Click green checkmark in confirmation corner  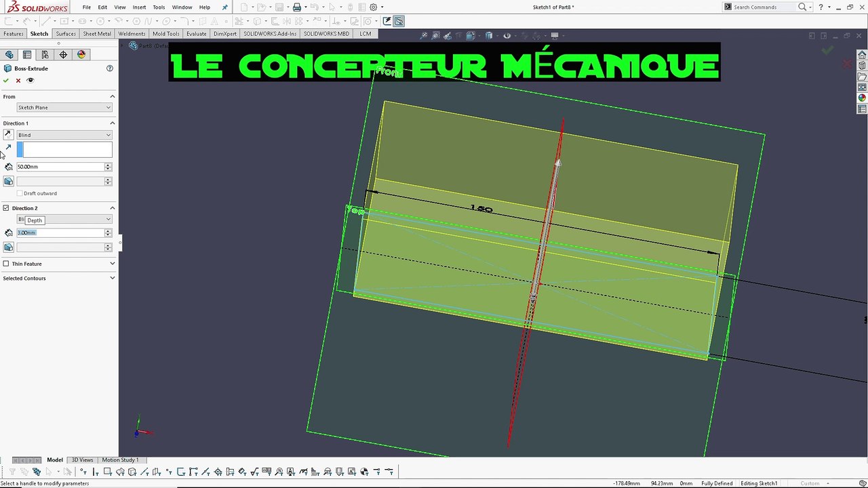(827, 50)
